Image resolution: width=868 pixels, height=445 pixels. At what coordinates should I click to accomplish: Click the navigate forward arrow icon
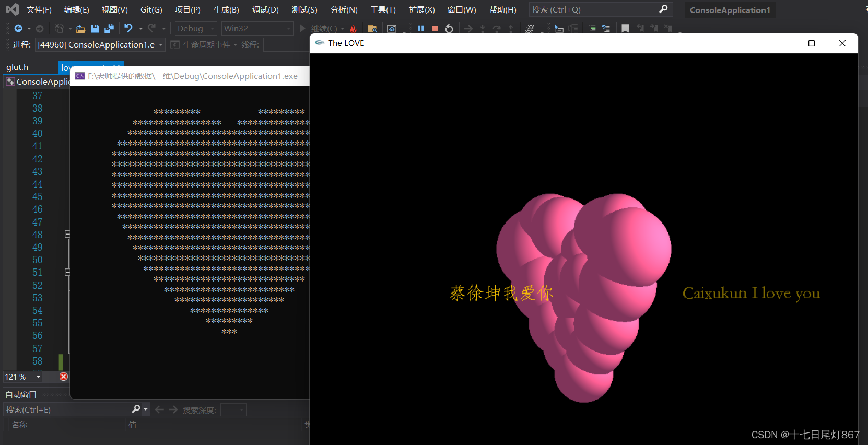tap(40, 28)
